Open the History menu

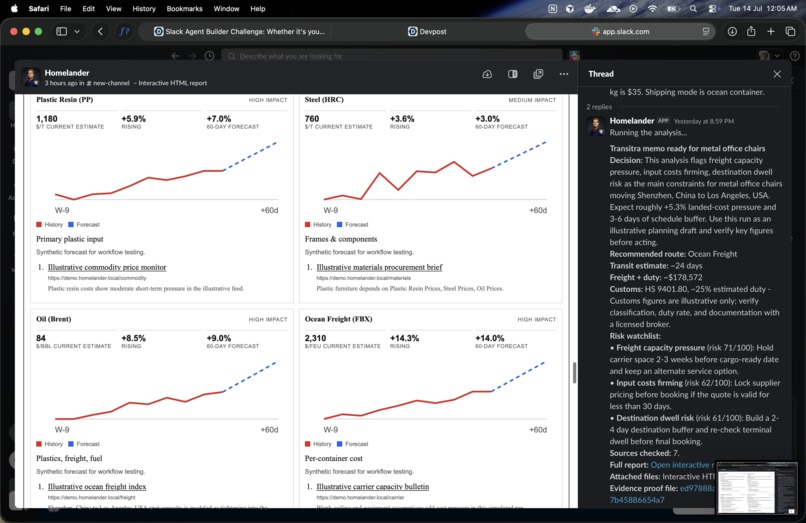(x=144, y=9)
